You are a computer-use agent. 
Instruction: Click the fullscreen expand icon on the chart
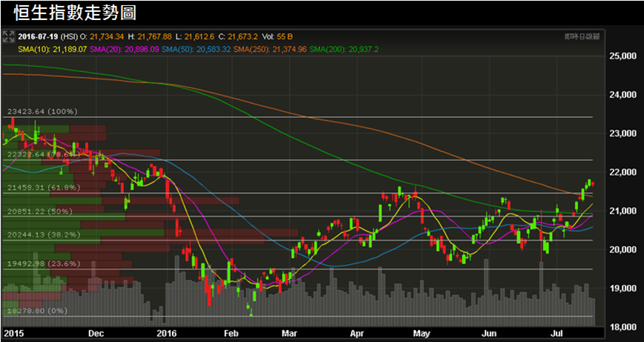7,36
